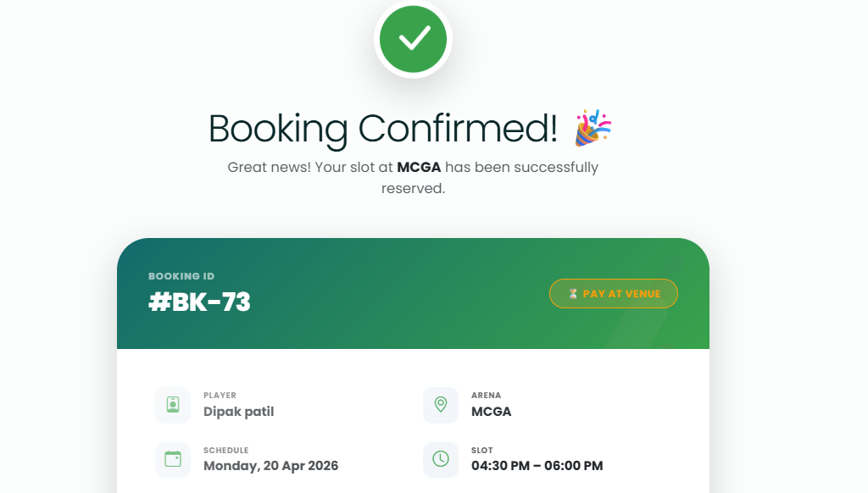Click the SCHEDULE label text
This screenshot has width=868, height=493.
pyautogui.click(x=225, y=450)
